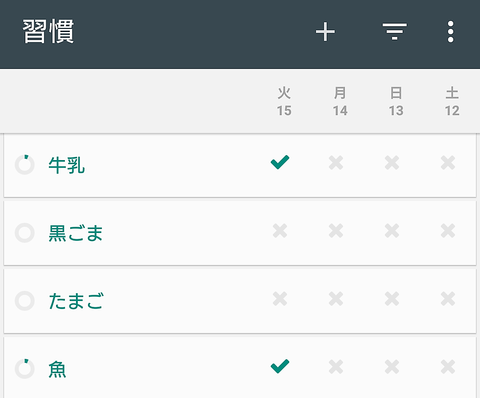The image size is (480, 398).
Task: Mark 牛乳 done for Monday 14
Action: click(x=336, y=163)
